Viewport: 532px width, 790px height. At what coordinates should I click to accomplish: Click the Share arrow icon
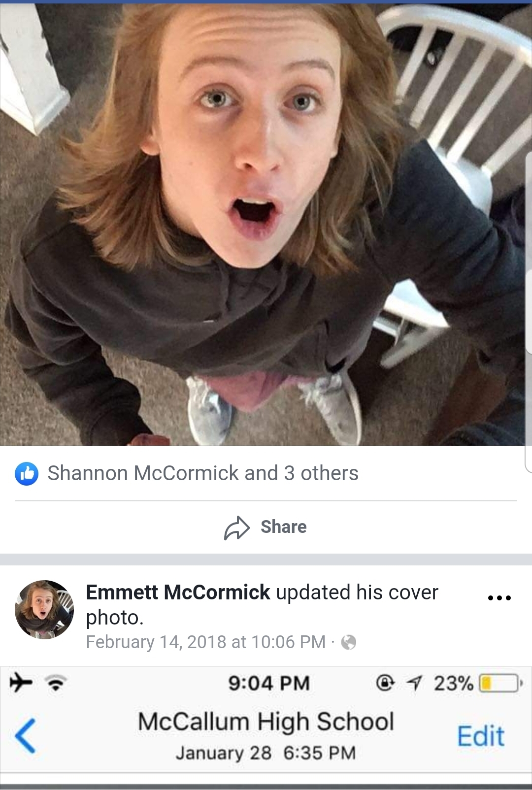tap(237, 527)
